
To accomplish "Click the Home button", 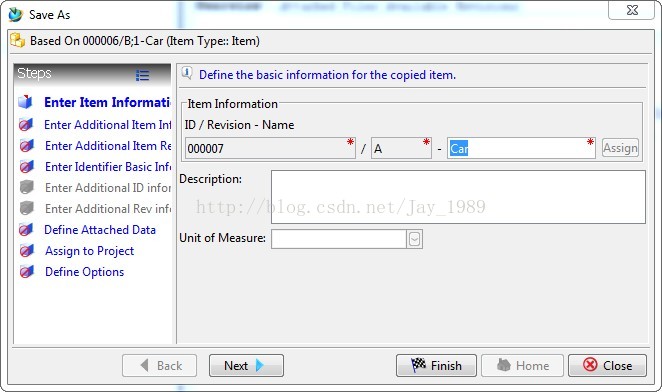I will tap(522, 365).
